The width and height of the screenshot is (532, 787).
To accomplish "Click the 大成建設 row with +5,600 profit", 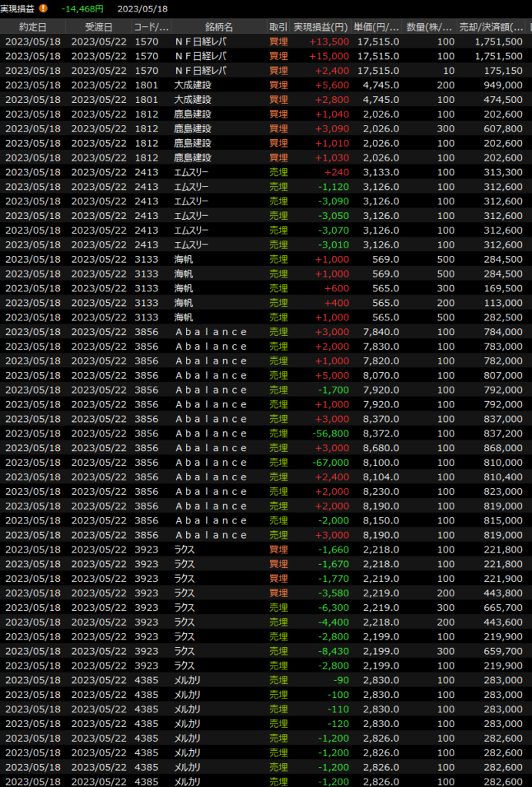I will (266, 85).
